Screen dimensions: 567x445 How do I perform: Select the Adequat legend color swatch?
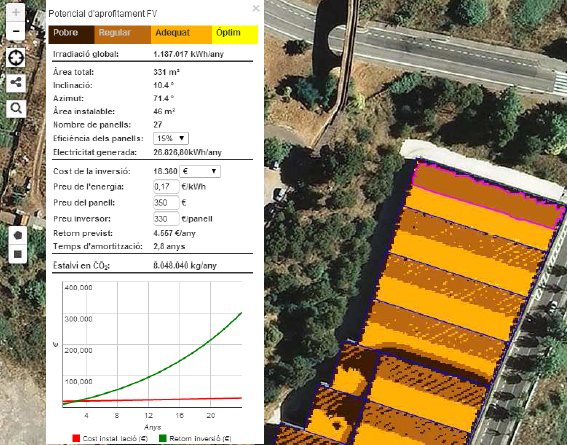tap(181, 35)
